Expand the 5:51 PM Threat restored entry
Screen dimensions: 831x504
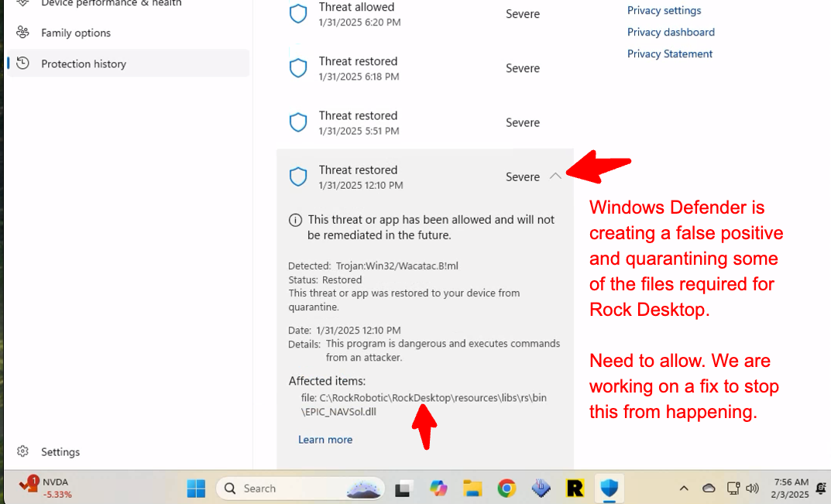pos(424,122)
